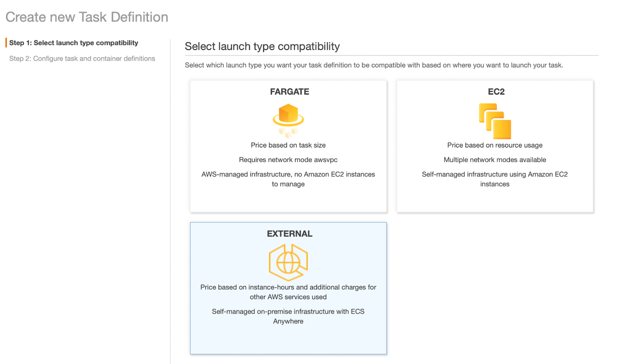Click the empty bottom area of the EC2 card

click(x=495, y=201)
